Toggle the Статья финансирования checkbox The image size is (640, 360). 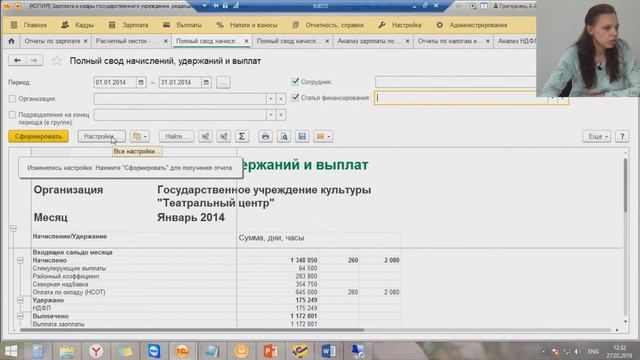[x=295, y=98]
